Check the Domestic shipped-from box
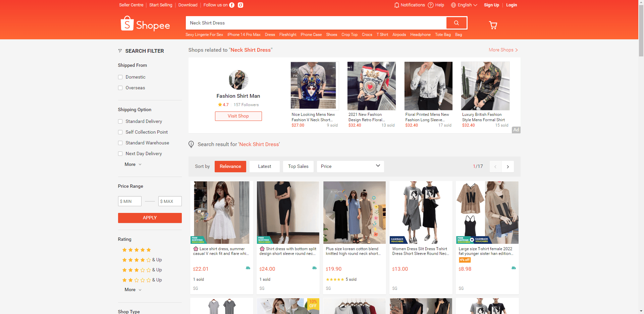This screenshot has height=314, width=644. click(120, 77)
